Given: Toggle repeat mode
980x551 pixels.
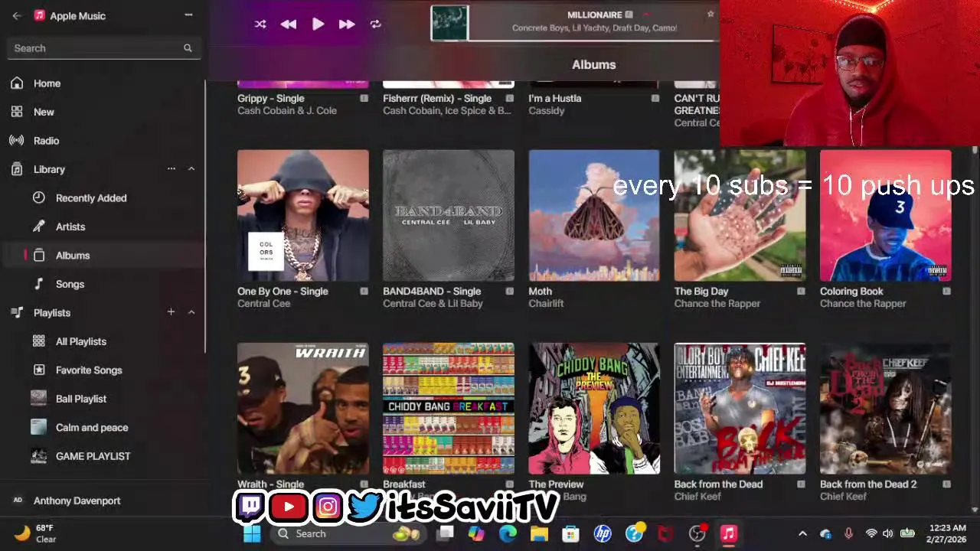Looking at the screenshot, I should click(375, 24).
